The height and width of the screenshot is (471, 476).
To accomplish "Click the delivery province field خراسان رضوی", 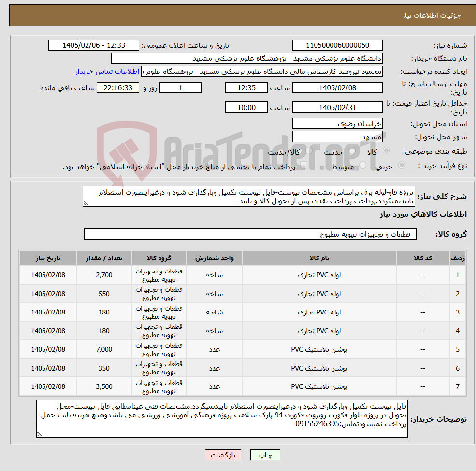I will point(337,124).
